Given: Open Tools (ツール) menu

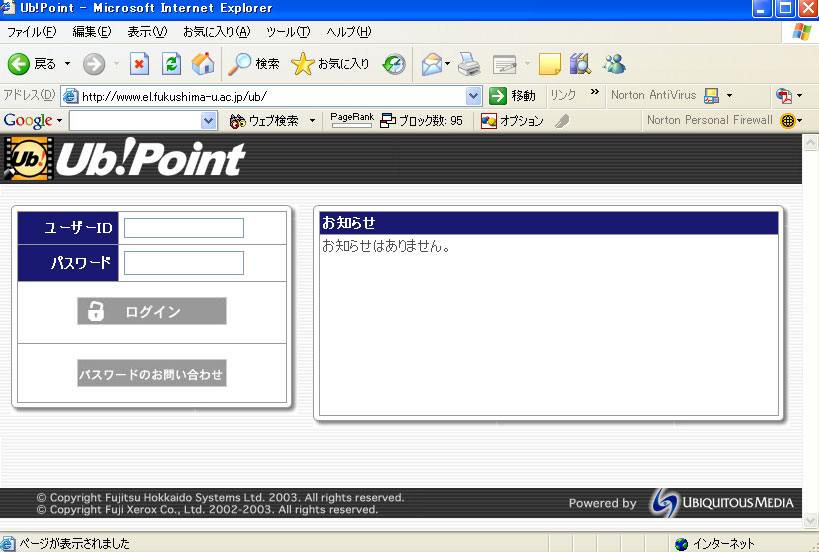Looking at the screenshot, I should (x=288, y=32).
